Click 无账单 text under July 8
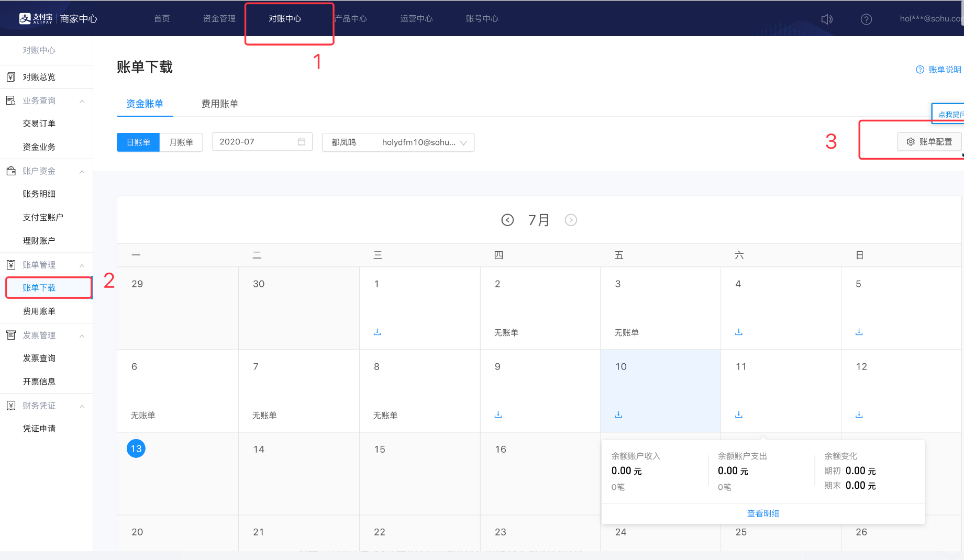The width and height of the screenshot is (964, 560). pyautogui.click(x=385, y=416)
